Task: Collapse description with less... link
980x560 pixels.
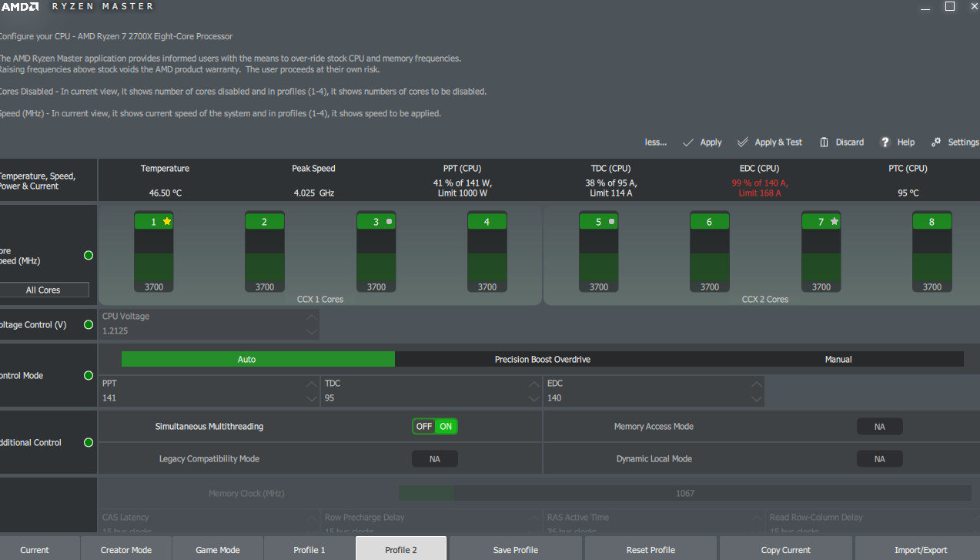Action: pyautogui.click(x=656, y=143)
